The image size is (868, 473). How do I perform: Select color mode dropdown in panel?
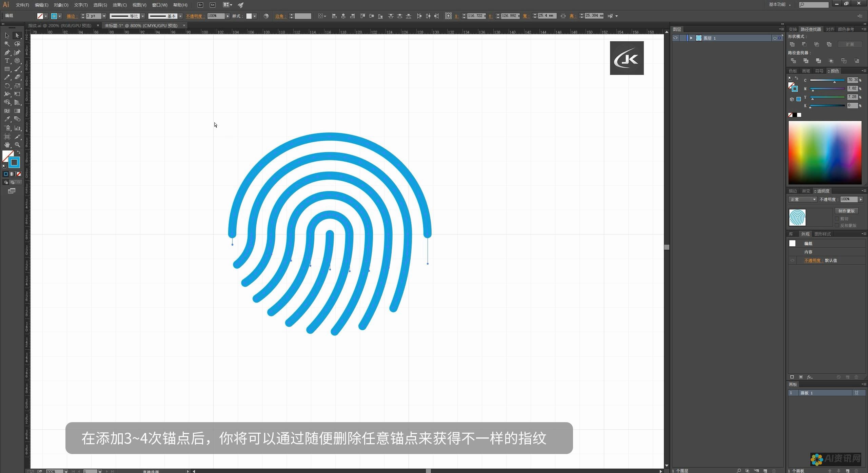(x=863, y=70)
